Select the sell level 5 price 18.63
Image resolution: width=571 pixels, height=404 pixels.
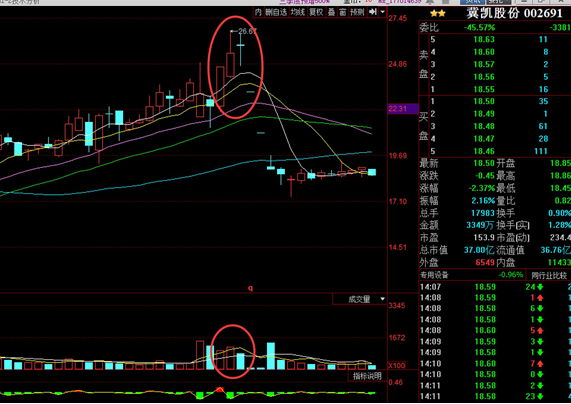[x=484, y=39]
